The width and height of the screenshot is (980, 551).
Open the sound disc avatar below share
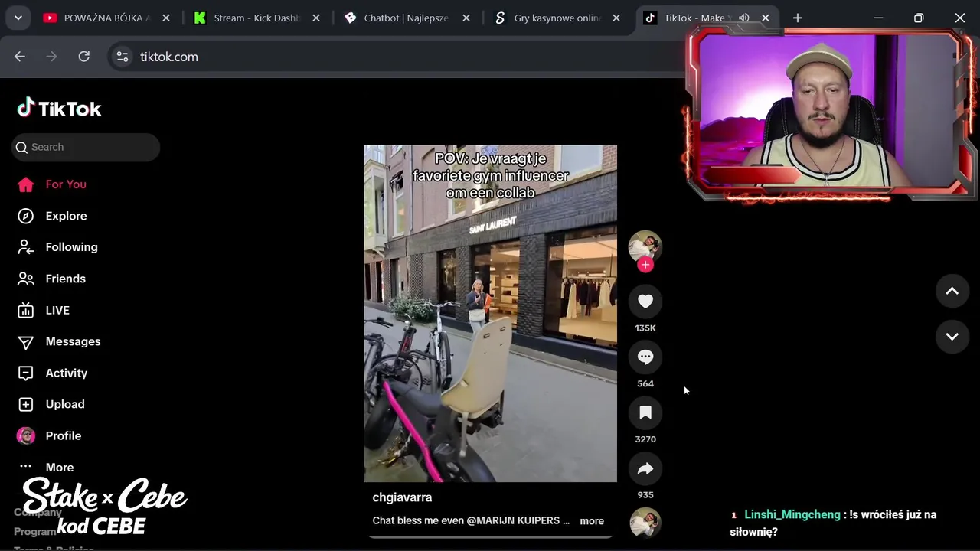(645, 523)
